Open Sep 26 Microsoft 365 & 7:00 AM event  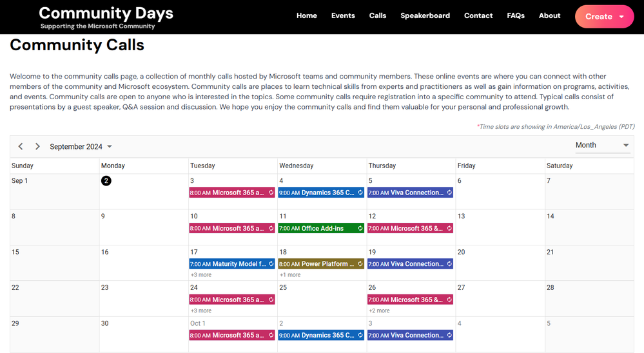click(410, 300)
